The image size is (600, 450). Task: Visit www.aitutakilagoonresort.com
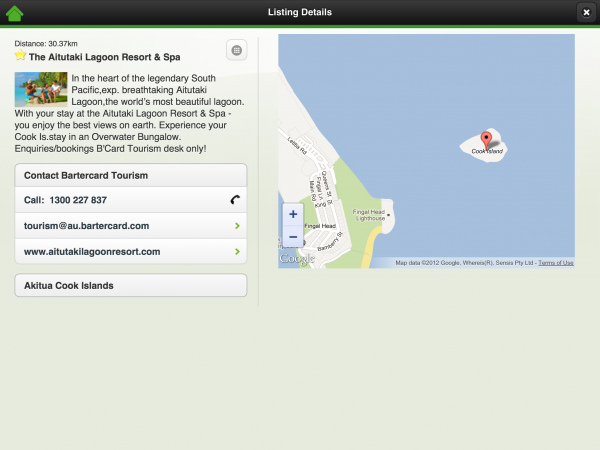(x=131, y=251)
